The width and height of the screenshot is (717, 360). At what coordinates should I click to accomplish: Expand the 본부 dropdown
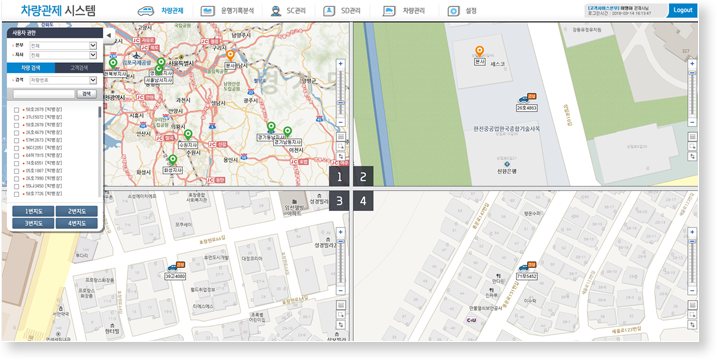[x=63, y=45]
